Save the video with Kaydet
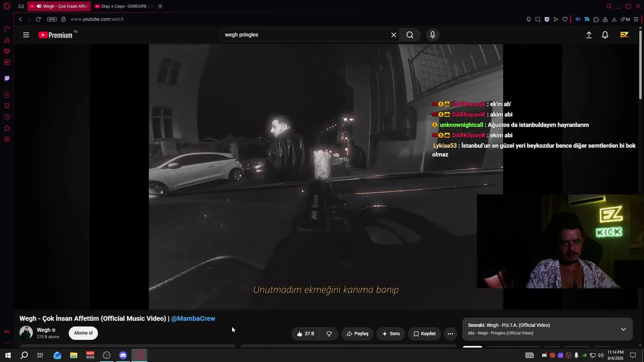644x362 pixels. [425, 333]
